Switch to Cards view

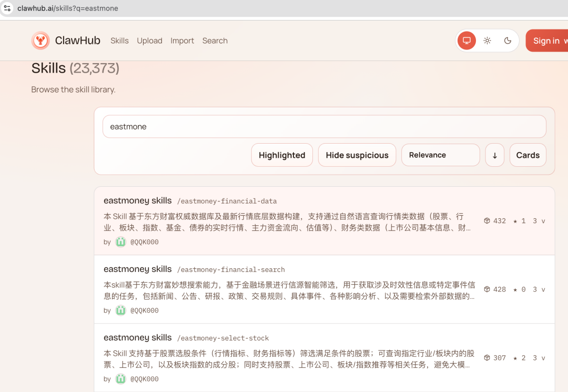528,155
